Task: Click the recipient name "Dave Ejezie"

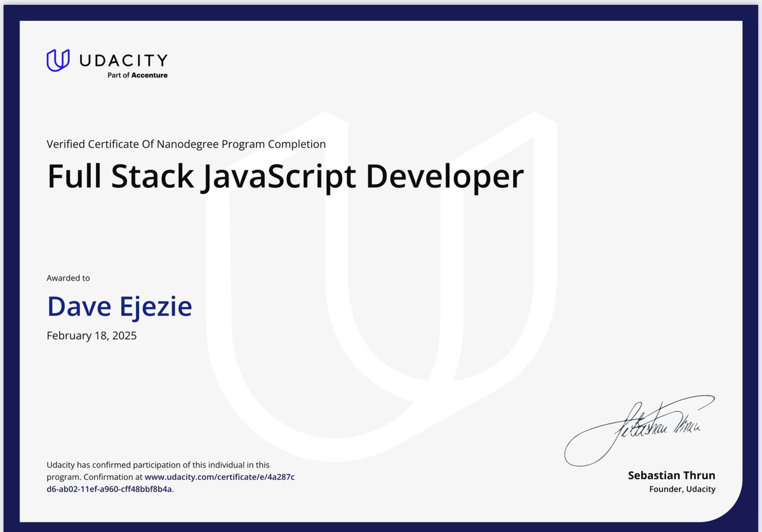Action: point(119,307)
